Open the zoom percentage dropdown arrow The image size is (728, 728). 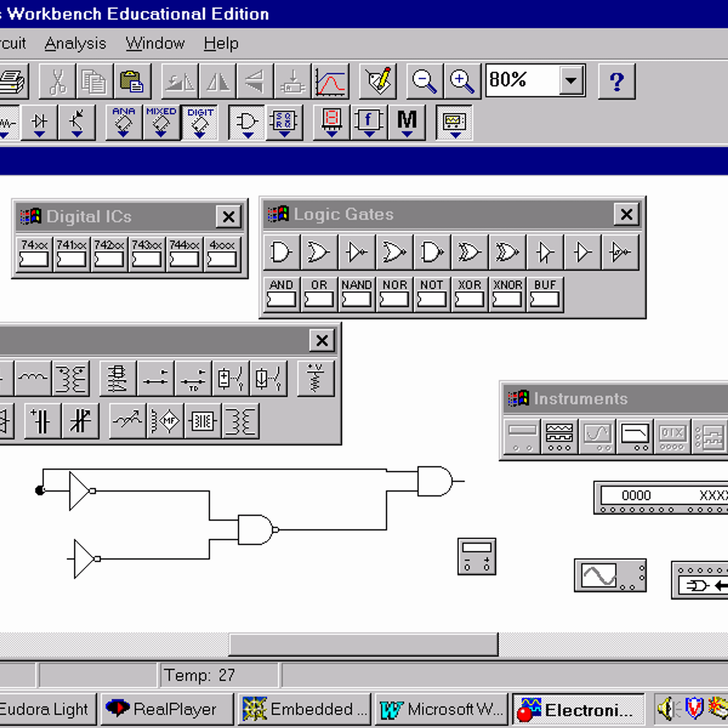tap(571, 81)
